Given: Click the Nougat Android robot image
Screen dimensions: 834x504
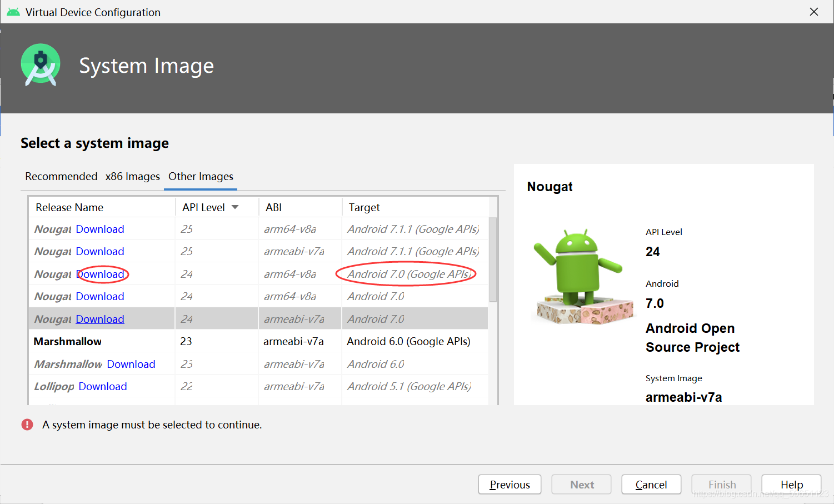Looking at the screenshot, I should tap(583, 276).
